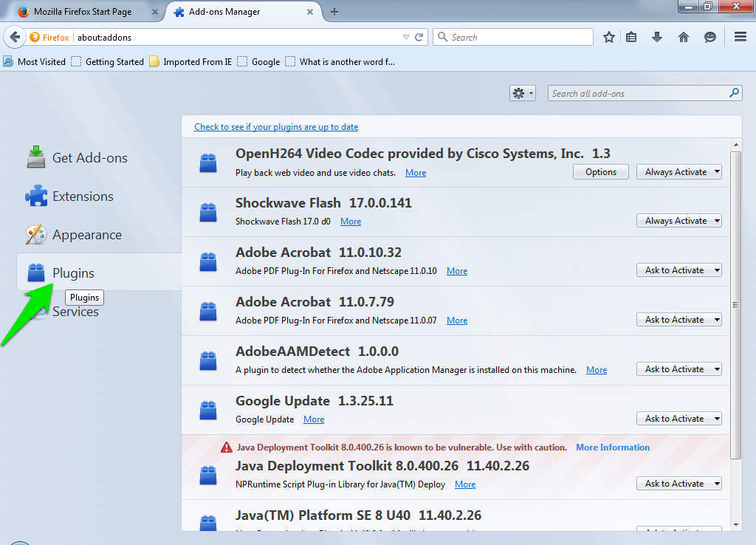Close the Mozilla Firefox Start Page tab
Viewport: 756px width, 545px height.
[155, 12]
